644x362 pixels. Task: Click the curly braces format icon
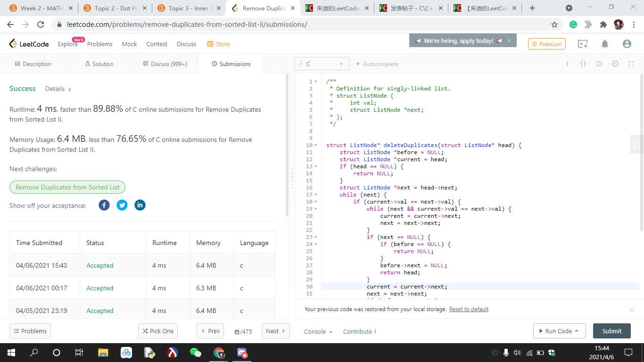pyautogui.click(x=583, y=64)
